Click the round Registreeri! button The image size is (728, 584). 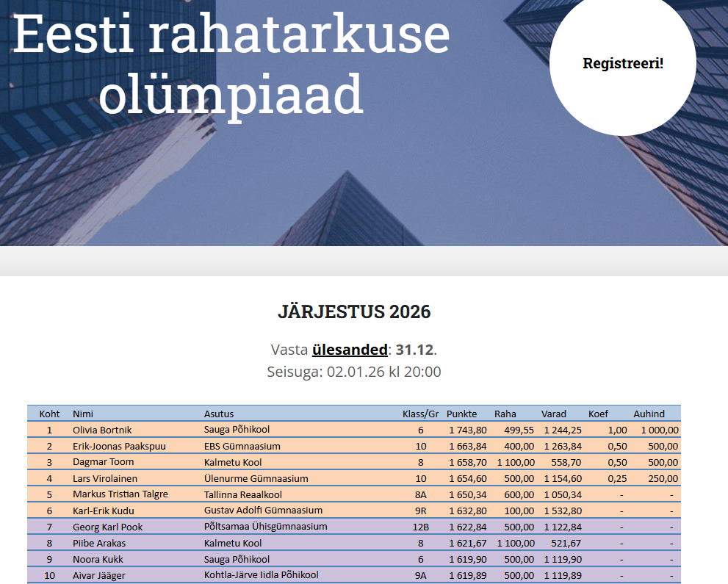point(622,63)
